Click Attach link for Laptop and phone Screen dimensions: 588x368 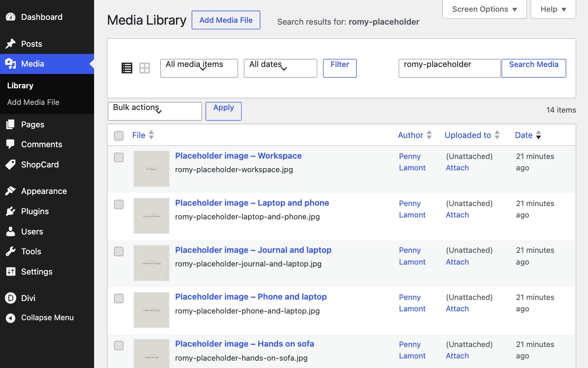click(x=457, y=215)
